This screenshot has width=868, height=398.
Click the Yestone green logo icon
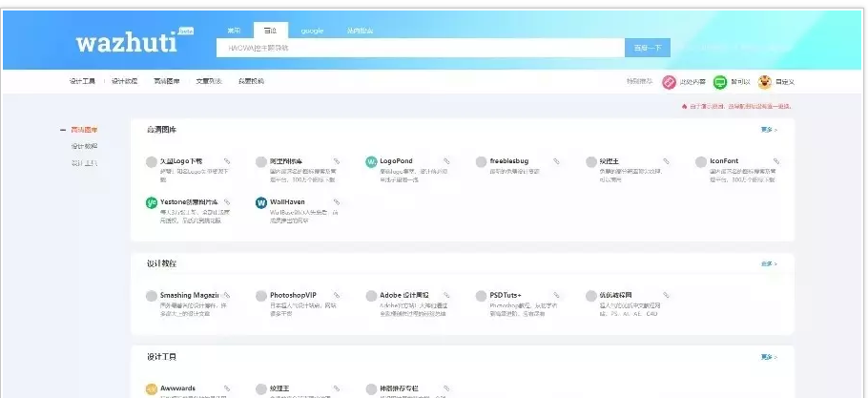click(x=152, y=203)
